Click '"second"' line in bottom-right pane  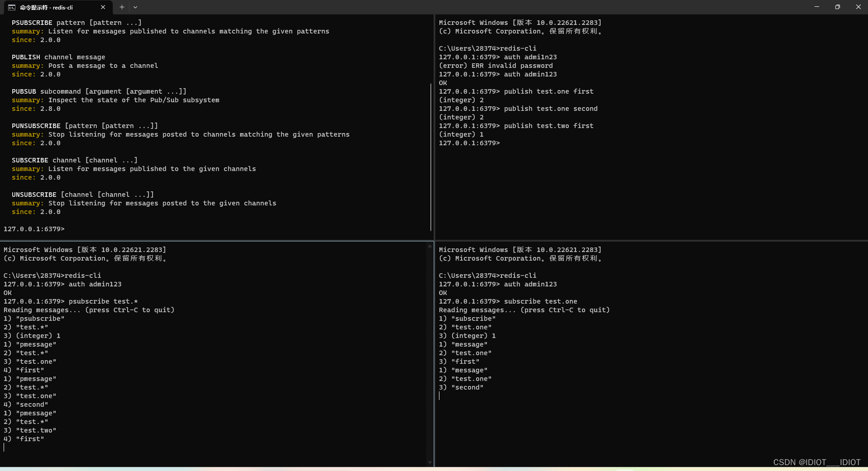(461, 387)
